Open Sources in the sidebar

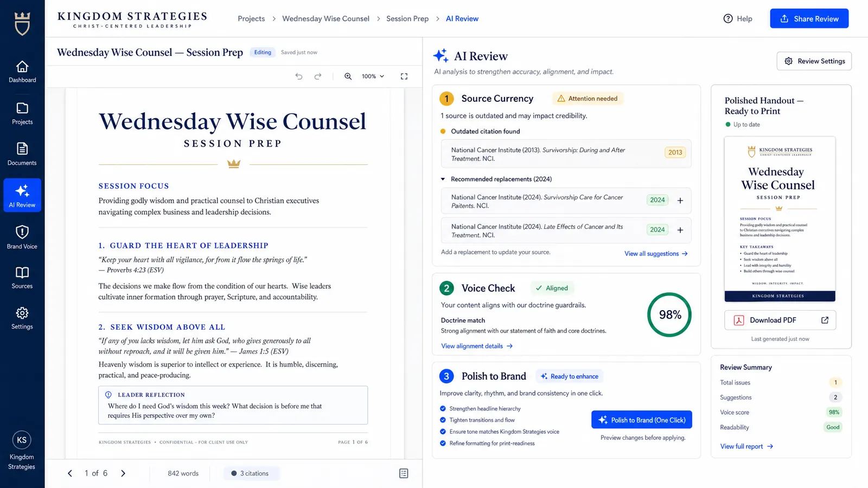coord(22,278)
